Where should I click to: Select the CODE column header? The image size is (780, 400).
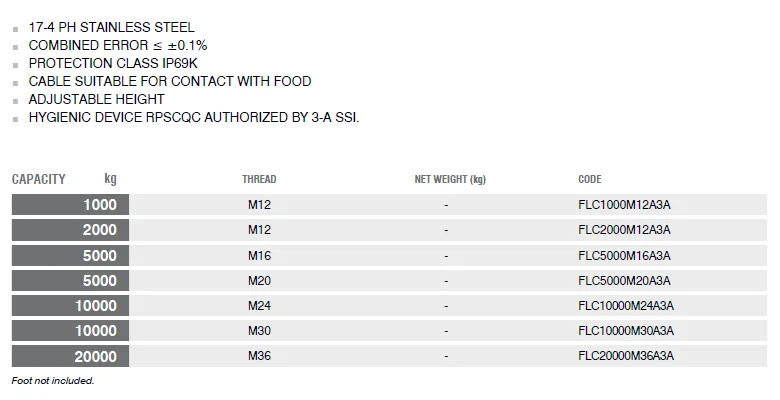(589, 179)
